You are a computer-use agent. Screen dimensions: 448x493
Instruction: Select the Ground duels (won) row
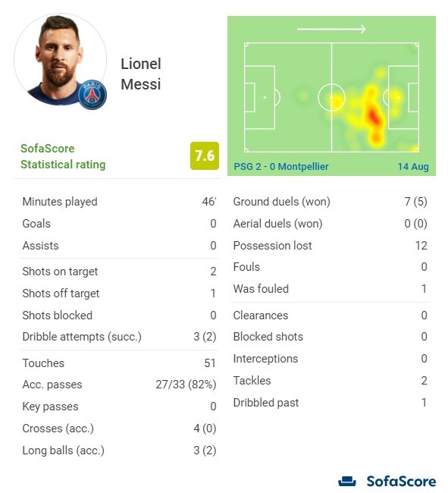click(330, 202)
